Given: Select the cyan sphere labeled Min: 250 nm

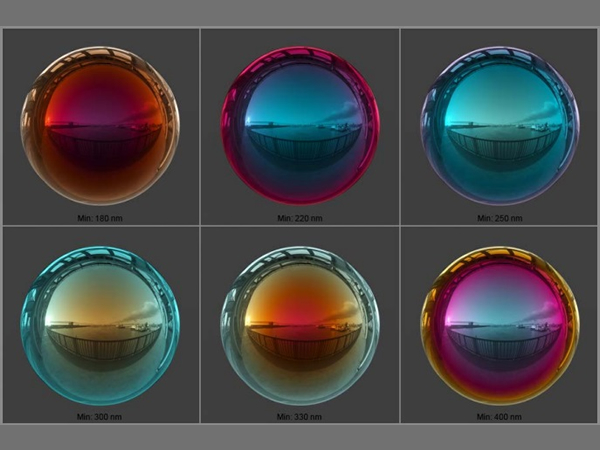Looking at the screenshot, I should (x=500, y=126).
